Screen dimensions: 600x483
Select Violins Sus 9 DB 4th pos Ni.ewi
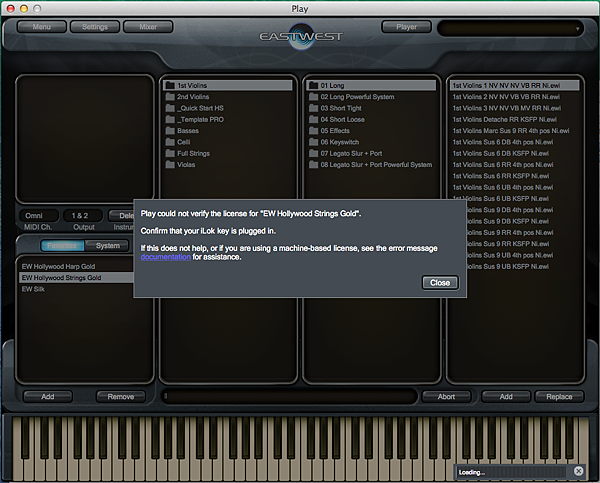(523, 210)
